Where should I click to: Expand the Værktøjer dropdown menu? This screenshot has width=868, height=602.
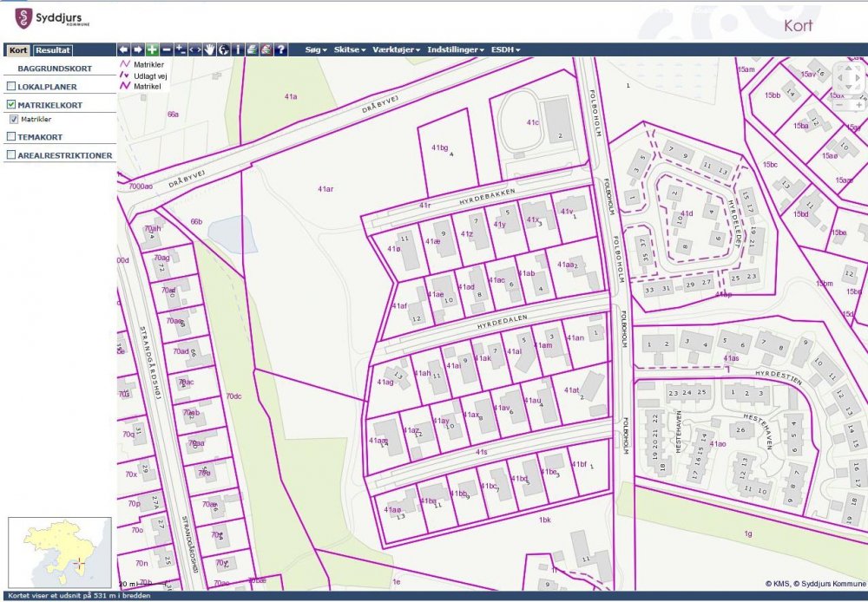pos(396,50)
